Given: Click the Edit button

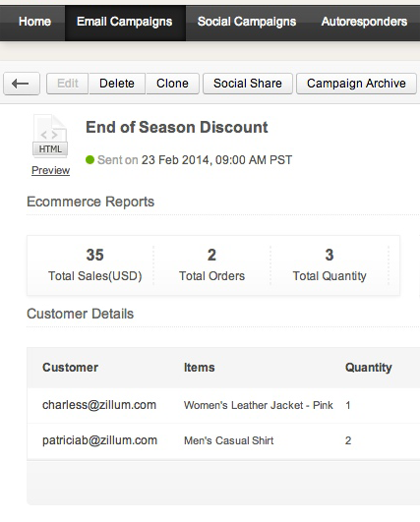Looking at the screenshot, I should coord(68,84).
